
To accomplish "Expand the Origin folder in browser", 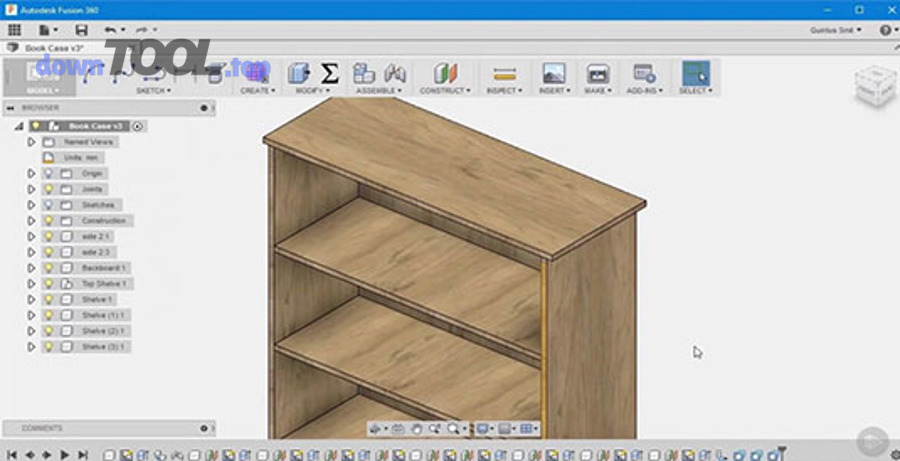I will (x=32, y=174).
